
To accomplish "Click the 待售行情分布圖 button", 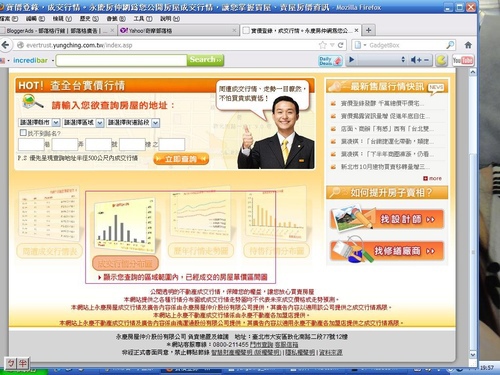I will [x=276, y=251].
